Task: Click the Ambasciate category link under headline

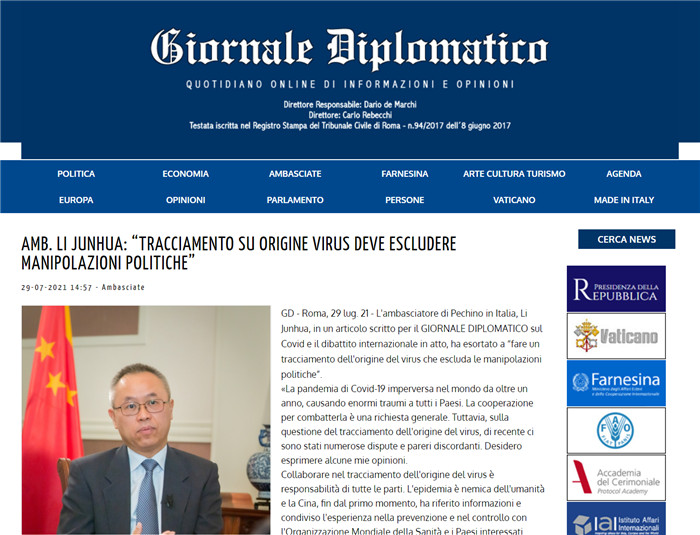Action: pos(123,287)
